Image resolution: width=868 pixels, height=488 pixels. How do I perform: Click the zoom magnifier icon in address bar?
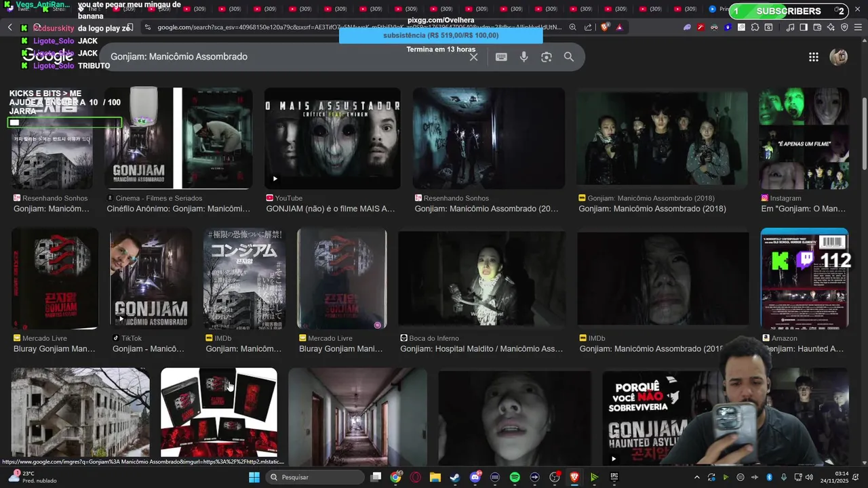(573, 27)
